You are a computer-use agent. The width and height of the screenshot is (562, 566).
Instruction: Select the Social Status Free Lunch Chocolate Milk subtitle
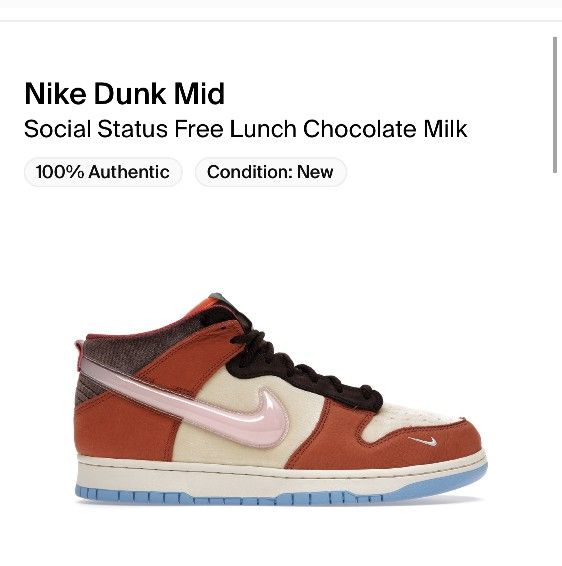pos(245,129)
